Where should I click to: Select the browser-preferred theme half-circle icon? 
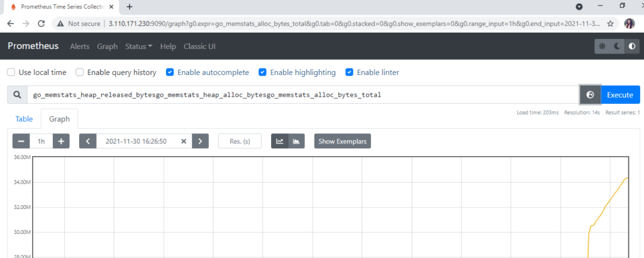coord(631,47)
